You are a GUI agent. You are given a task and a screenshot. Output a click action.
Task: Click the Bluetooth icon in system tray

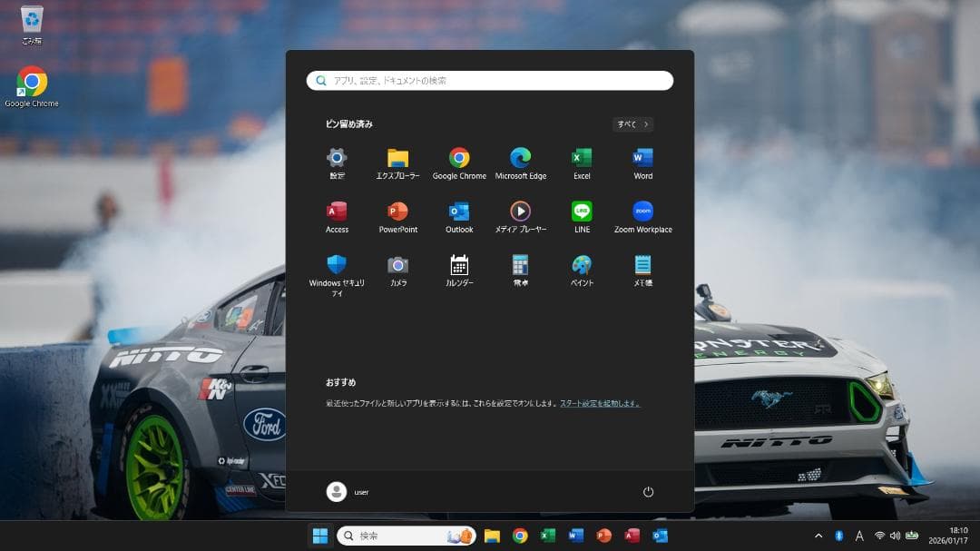point(838,535)
